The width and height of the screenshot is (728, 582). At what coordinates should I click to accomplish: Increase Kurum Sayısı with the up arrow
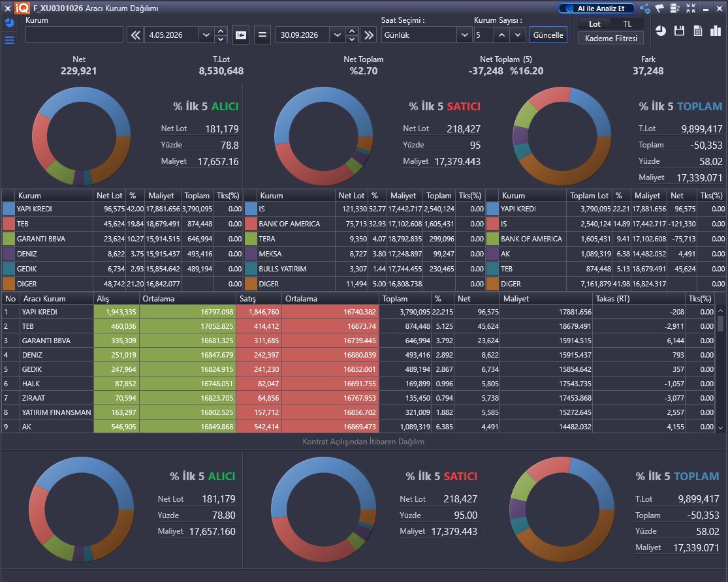(501, 35)
